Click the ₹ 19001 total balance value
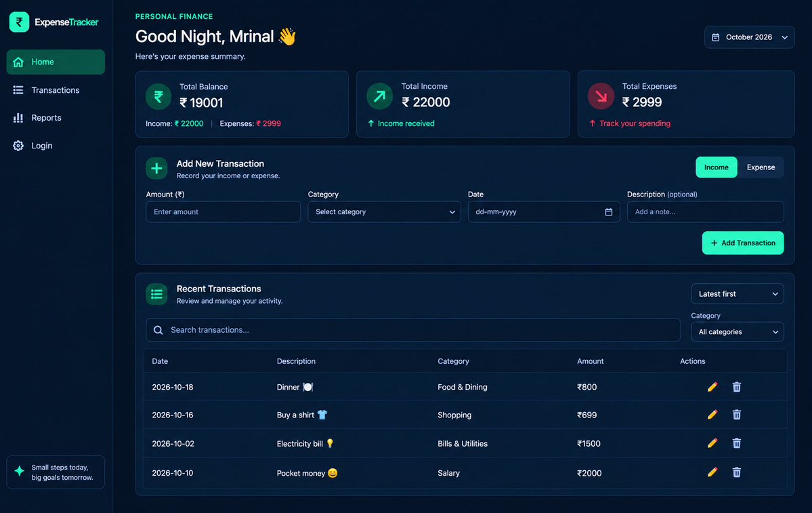The width and height of the screenshot is (812, 513). pyautogui.click(x=201, y=102)
